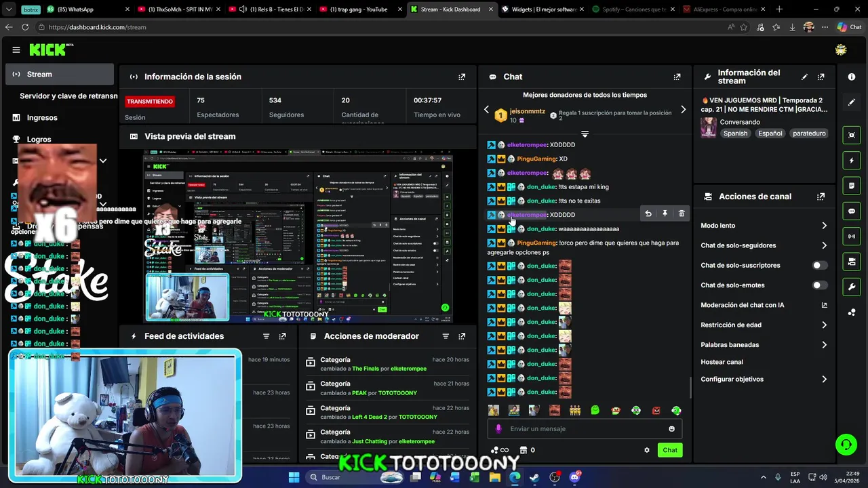The image size is (868, 488).
Task: Click the profile avatar icon in Kick header
Action: 841,49
